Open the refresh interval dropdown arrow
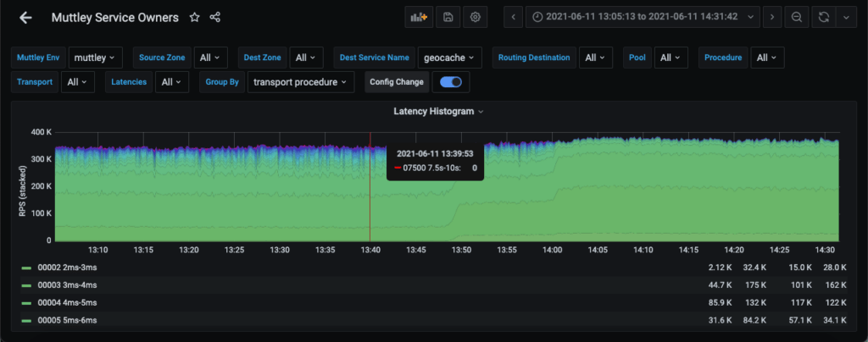 (x=847, y=17)
